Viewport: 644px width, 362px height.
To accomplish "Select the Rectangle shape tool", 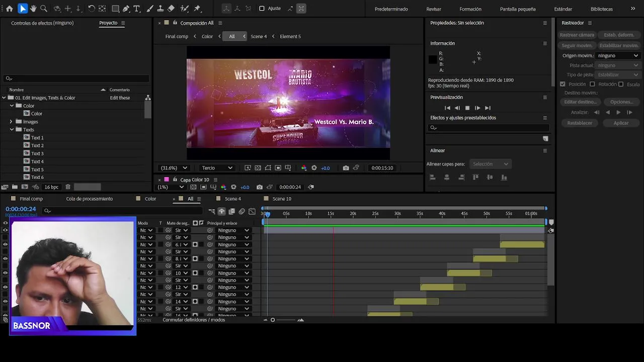I will click(115, 9).
